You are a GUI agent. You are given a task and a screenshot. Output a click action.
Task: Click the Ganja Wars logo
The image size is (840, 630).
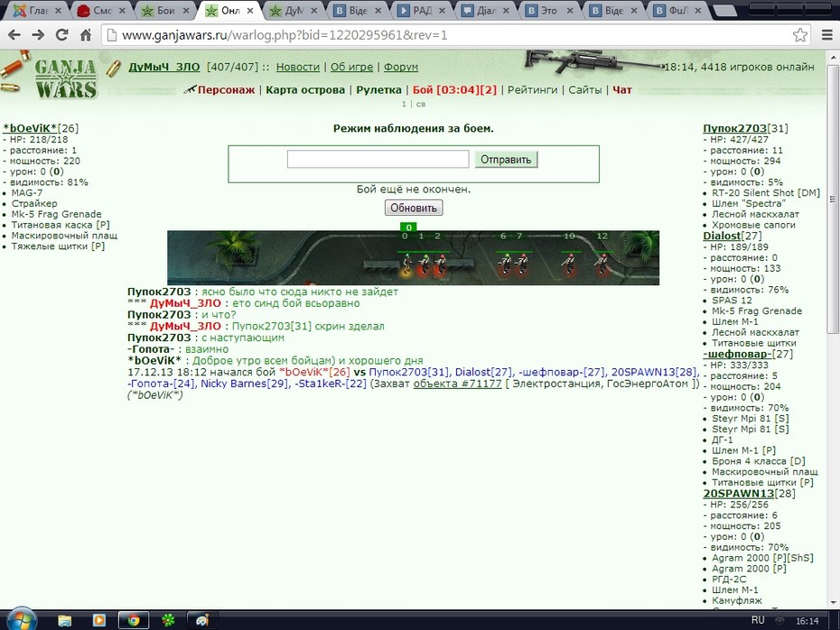[65, 79]
